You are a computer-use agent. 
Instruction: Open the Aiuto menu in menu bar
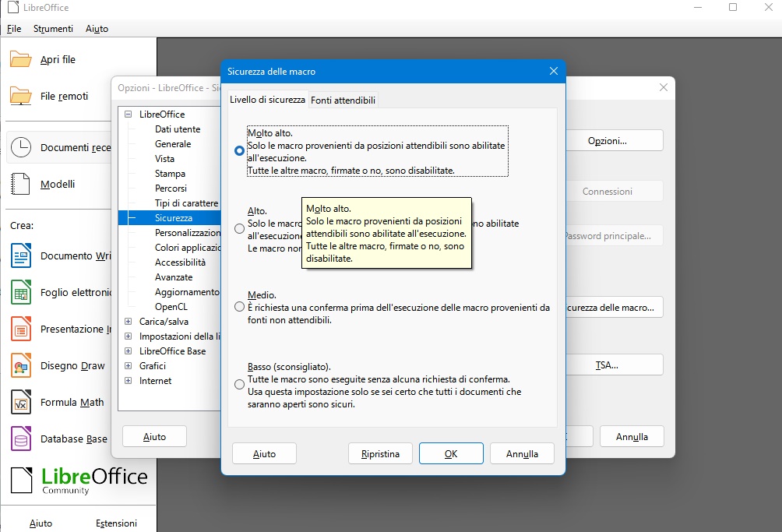pyautogui.click(x=97, y=29)
